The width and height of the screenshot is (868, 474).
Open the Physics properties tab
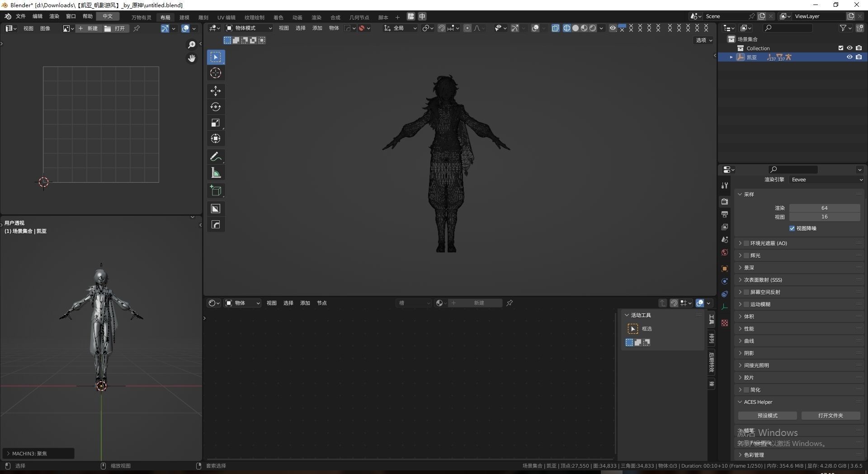(x=725, y=281)
